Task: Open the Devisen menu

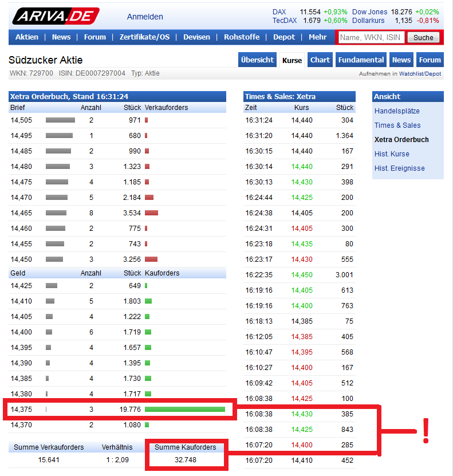Action: point(196,37)
